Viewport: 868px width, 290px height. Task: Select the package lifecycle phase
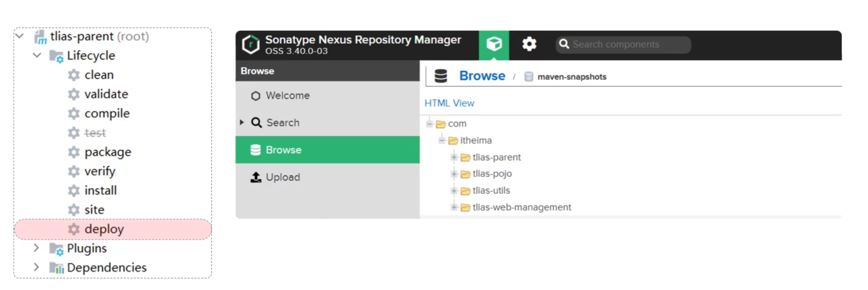point(108,152)
